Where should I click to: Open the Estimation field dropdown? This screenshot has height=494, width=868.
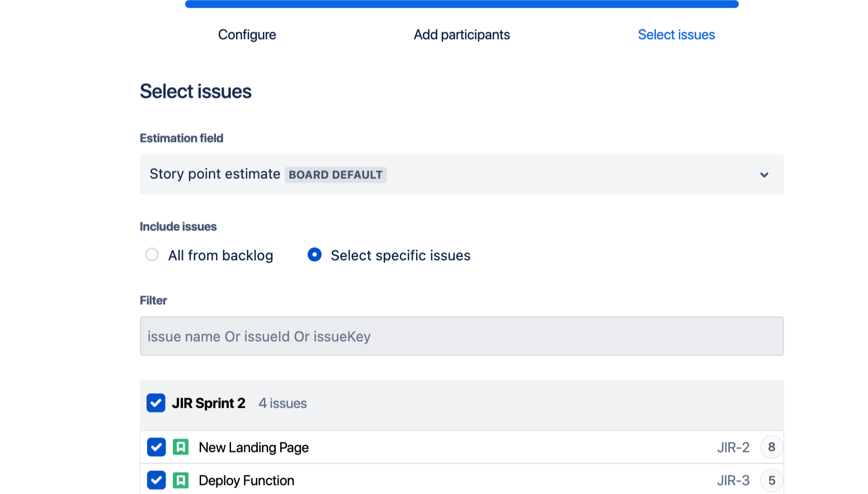[461, 175]
